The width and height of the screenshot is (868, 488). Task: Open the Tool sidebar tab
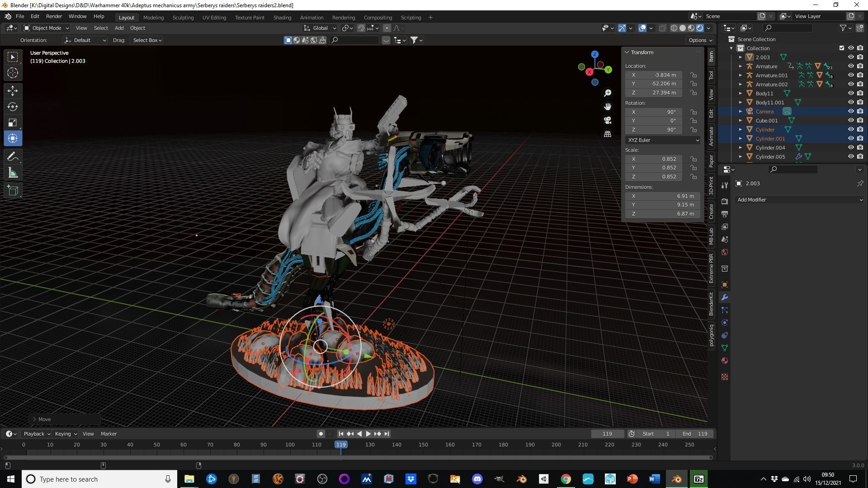click(x=711, y=75)
